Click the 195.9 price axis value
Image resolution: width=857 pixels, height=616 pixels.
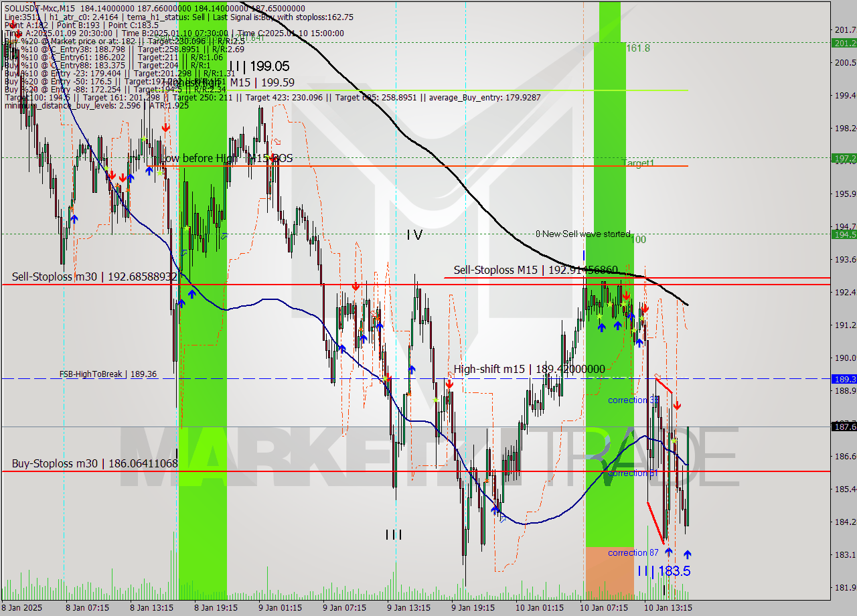click(846, 194)
